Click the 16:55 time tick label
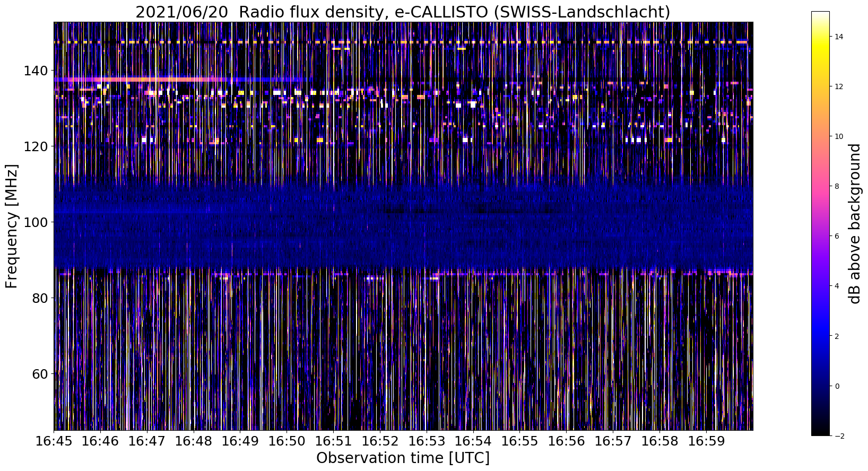 tap(520, 441)
